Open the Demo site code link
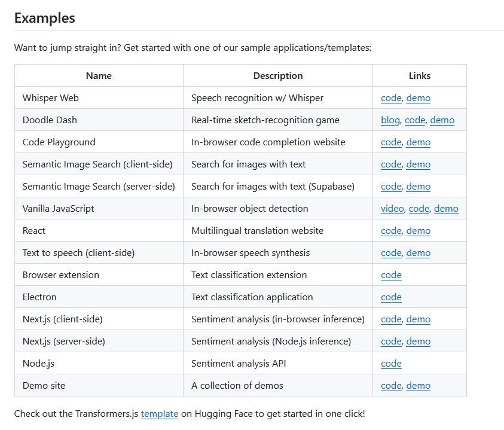504x430 pixels. 391,386
